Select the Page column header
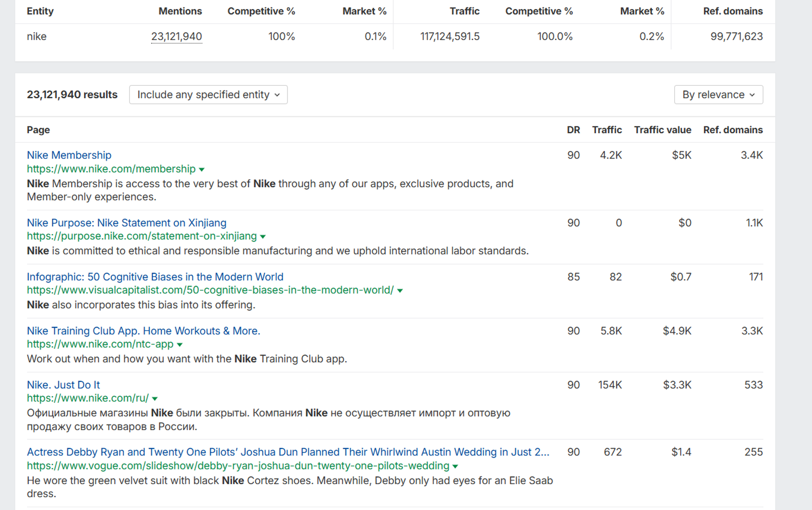Viewport: 812px width, 510px height. (38, 130)
